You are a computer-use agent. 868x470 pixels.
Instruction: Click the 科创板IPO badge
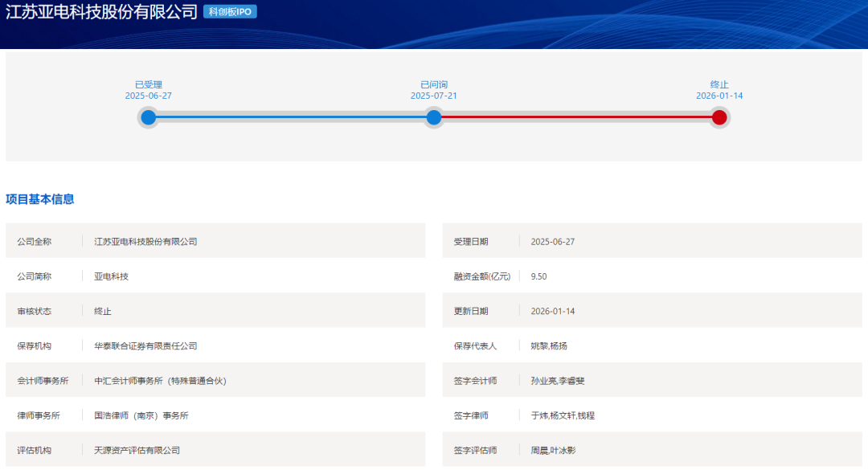[230, 12]
